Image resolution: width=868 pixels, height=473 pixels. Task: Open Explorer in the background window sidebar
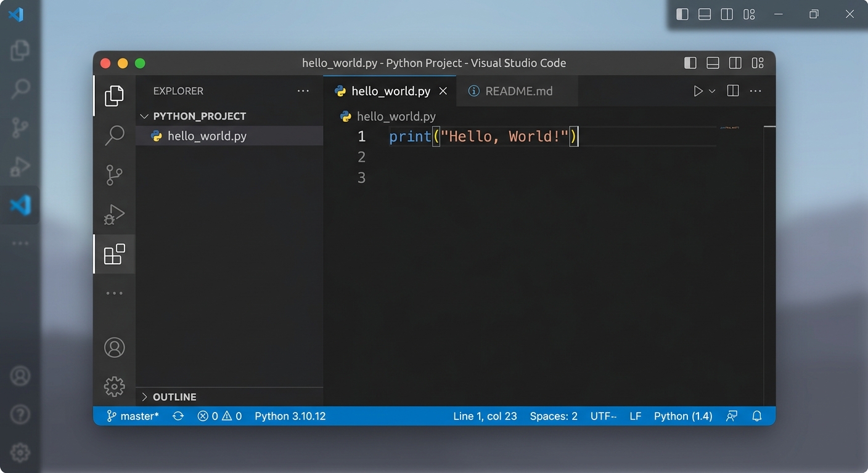pos(20,51)
